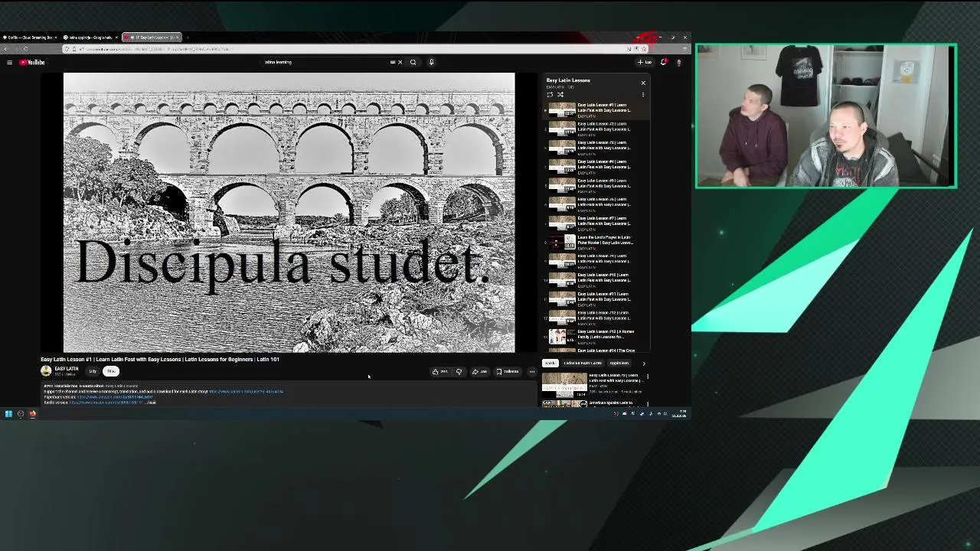Play Easy Latin Lesson #2 from playlist
The image size is (980, 551).
click(596, 129)
